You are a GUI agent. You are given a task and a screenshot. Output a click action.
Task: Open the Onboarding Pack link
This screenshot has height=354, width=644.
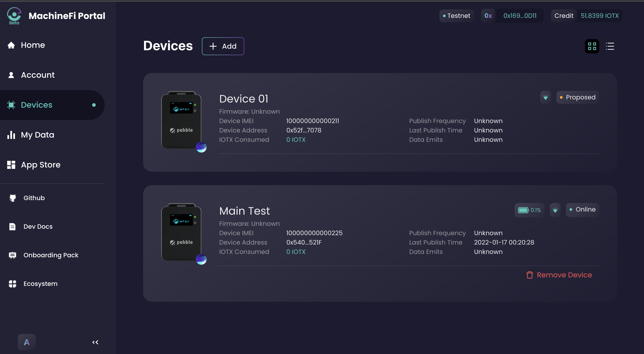tap(51, 255)
